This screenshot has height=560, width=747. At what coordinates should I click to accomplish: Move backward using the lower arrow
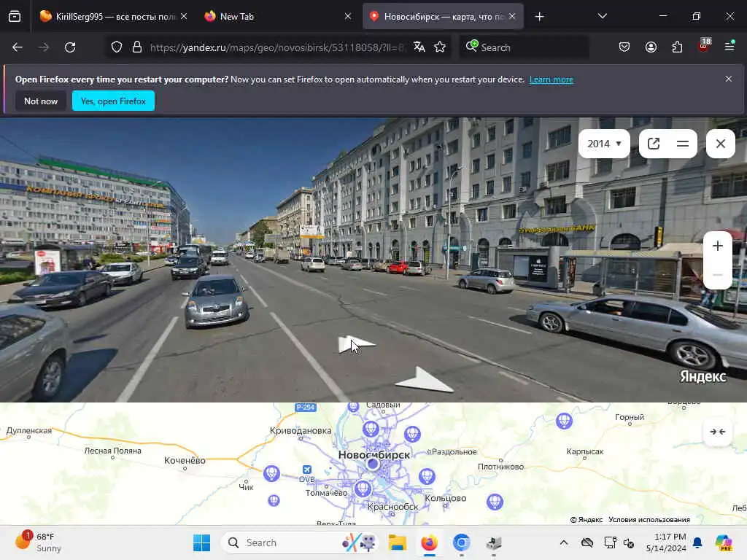point(425,380)
